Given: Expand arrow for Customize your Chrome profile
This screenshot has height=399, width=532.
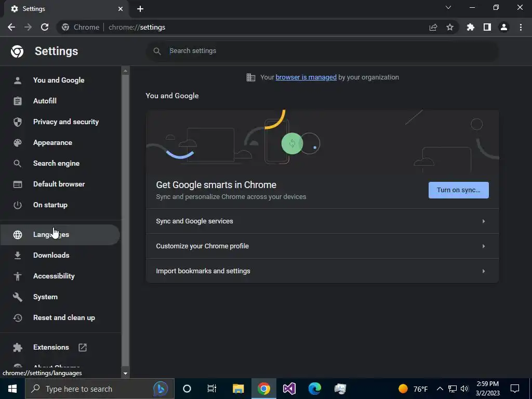Looking at the screenshot, I should click(484, 246).
